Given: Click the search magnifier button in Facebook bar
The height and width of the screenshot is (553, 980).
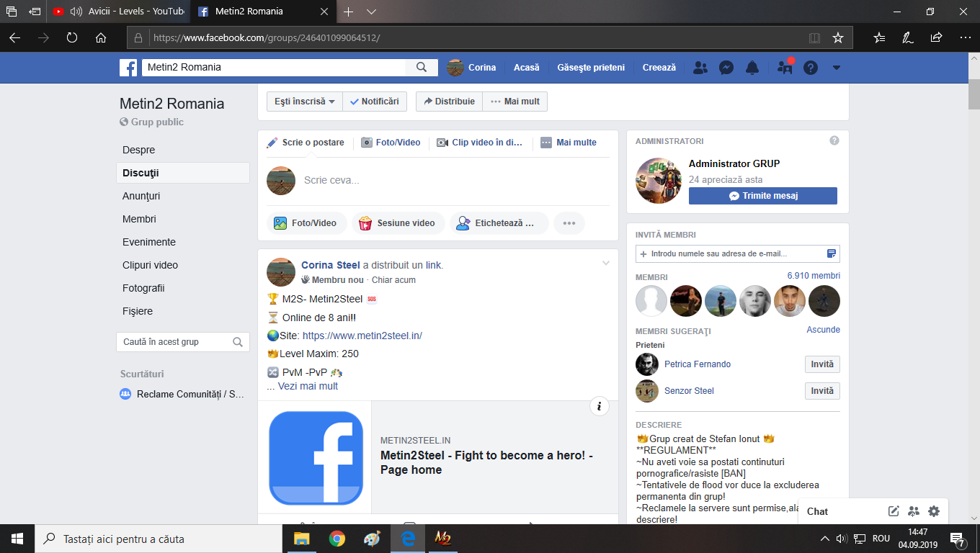Looking at the screenshot, I should pos(422,67).
